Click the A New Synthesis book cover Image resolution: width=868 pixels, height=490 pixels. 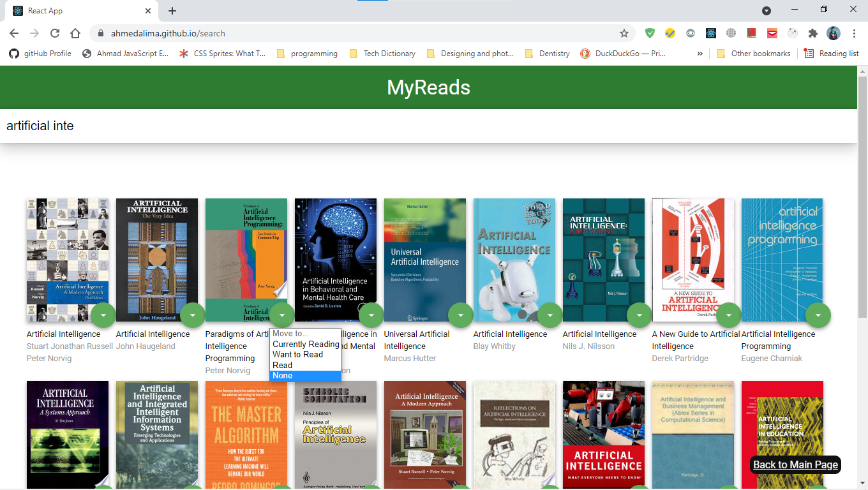point(604,260)
